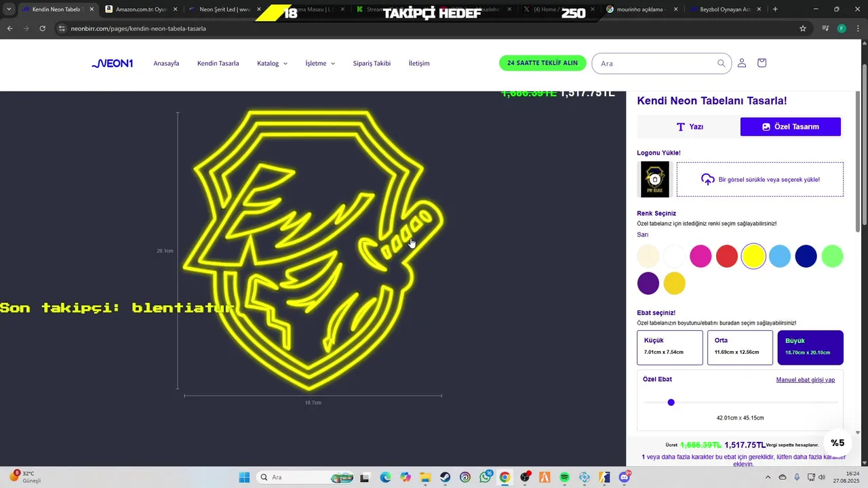Pick the red color swatch
The image size is (868, 488).
[x=727, y=256]
